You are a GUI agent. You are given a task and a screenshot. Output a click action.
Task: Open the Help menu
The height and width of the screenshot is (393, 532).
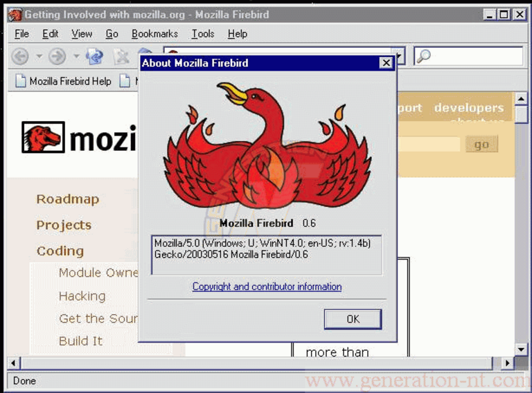[x=238, y=34]
